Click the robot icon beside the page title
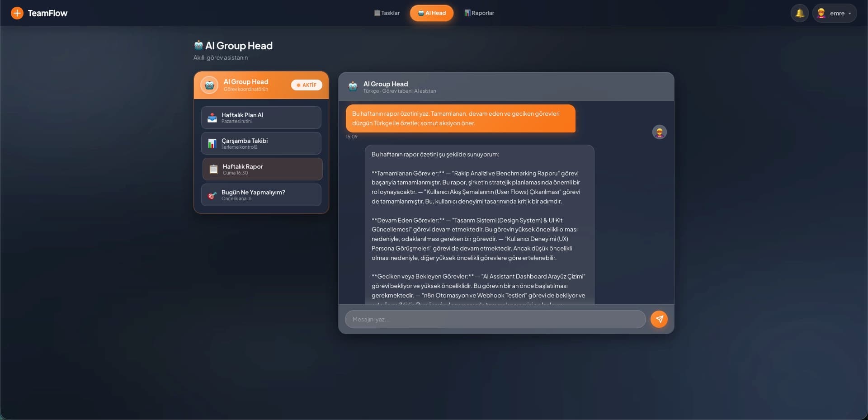The image size is (868, 420). 198,45
